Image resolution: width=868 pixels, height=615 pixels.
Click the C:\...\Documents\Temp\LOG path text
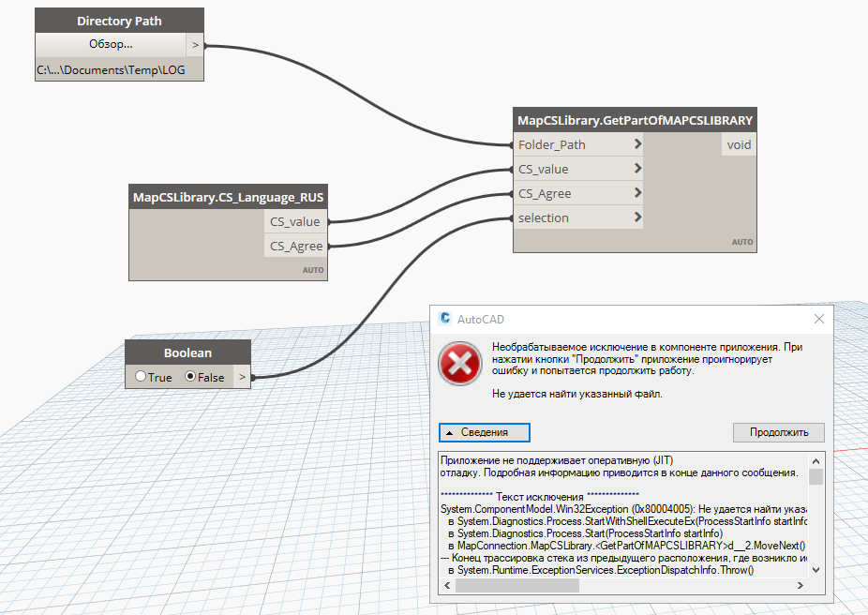pyautogui.click(x=111, y=70)
